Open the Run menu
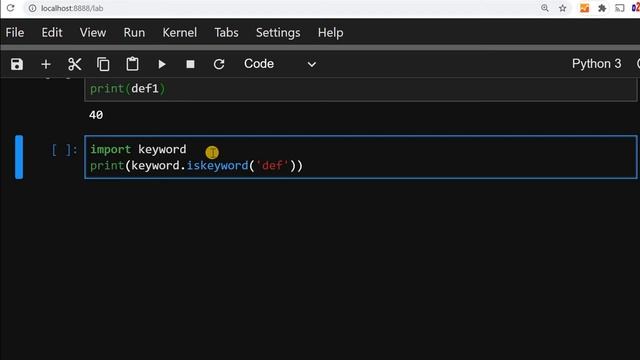The width and height of the screenshot is (640, 360). [134, 33]
